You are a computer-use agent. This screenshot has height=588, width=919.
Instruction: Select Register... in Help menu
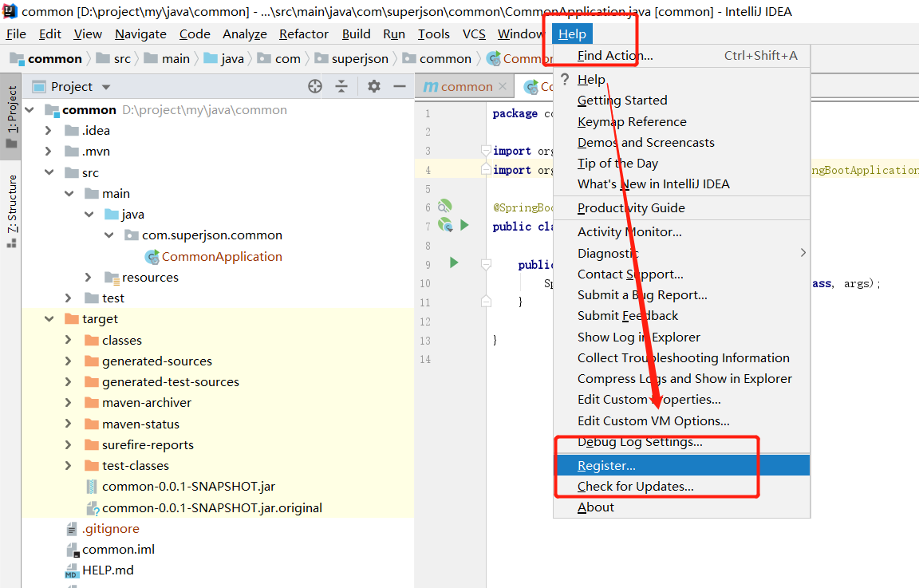coord(682,465)
